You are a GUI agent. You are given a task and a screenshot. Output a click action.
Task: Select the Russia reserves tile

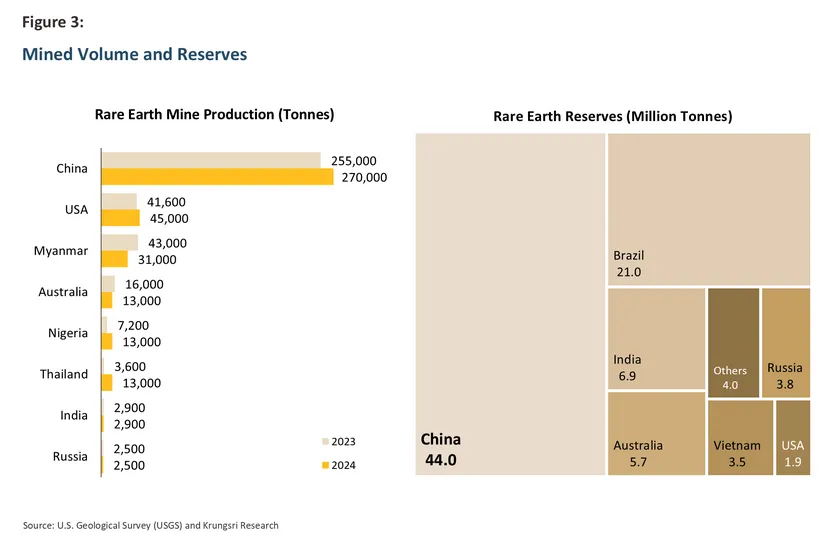(785, 342)
